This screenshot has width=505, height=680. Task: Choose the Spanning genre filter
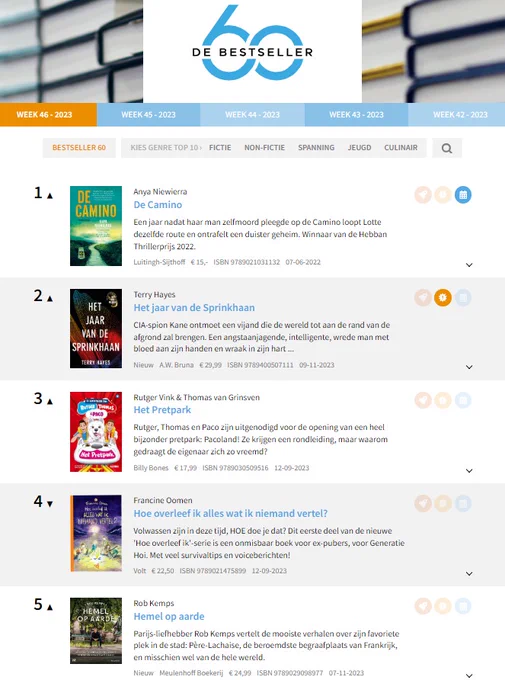point(316,147)
